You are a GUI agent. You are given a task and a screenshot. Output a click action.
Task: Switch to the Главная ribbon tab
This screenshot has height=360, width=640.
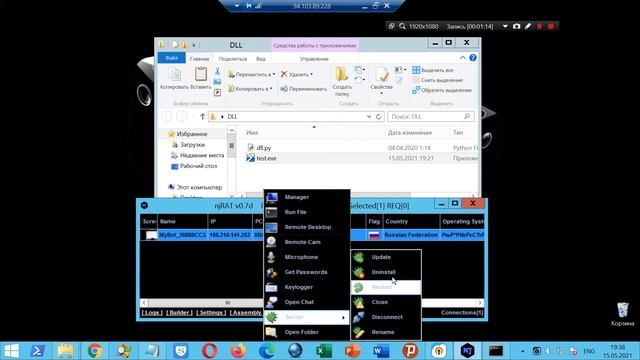point(199,59)
